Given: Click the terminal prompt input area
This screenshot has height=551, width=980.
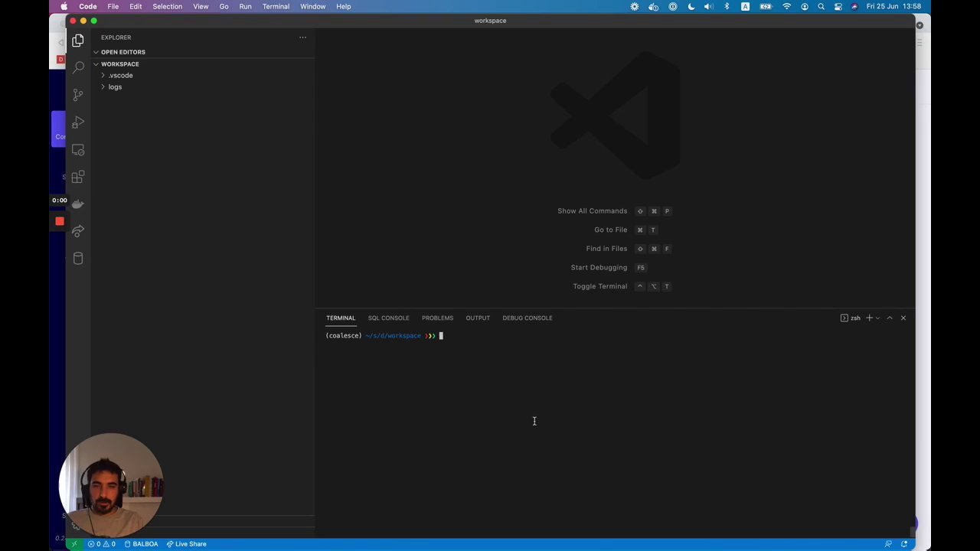Looking at the screenshot, I should [441, 336].
